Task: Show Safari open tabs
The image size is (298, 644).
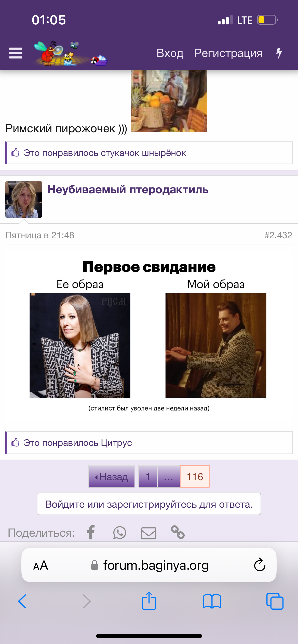Action: (275, 601)
